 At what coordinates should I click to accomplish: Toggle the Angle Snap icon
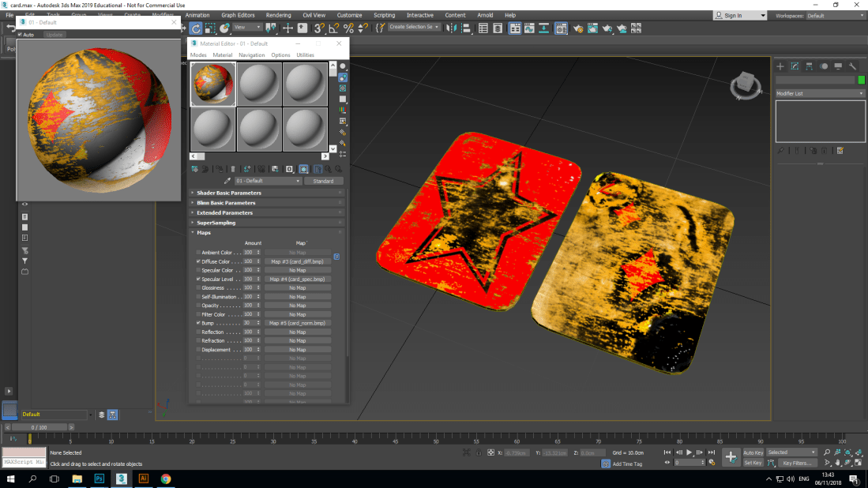(x=333, y=29)
